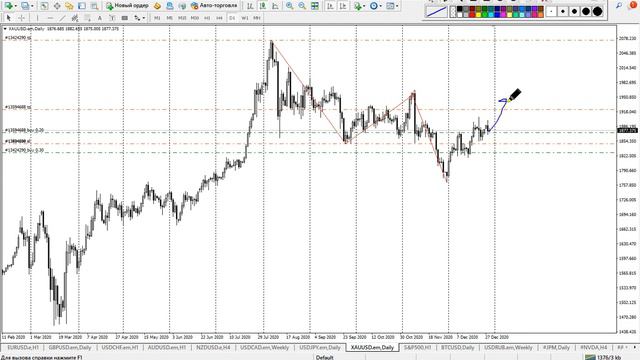Select the horizontal line tool
Viewport: 640px width, 360px height.
(50, 18)
